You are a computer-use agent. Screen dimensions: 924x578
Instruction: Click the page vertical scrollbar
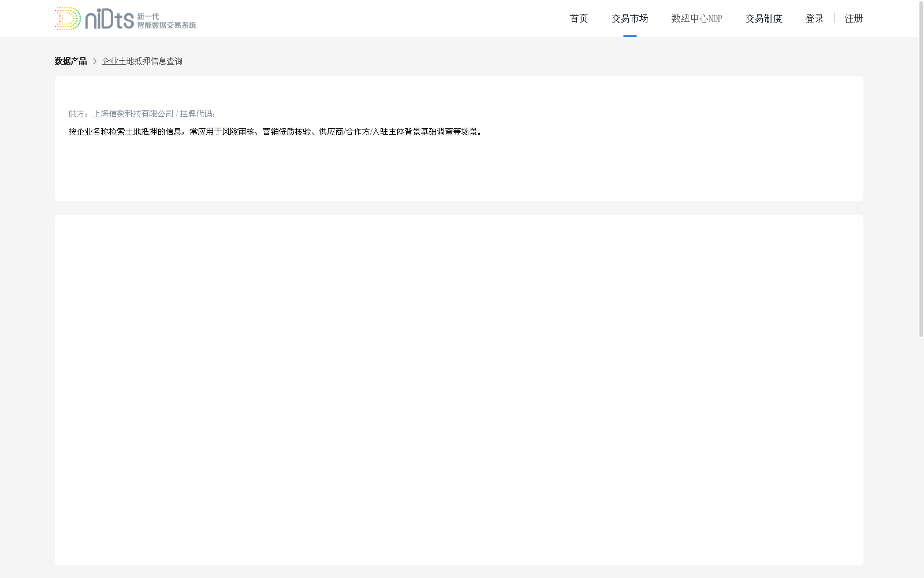click(921, 169)
